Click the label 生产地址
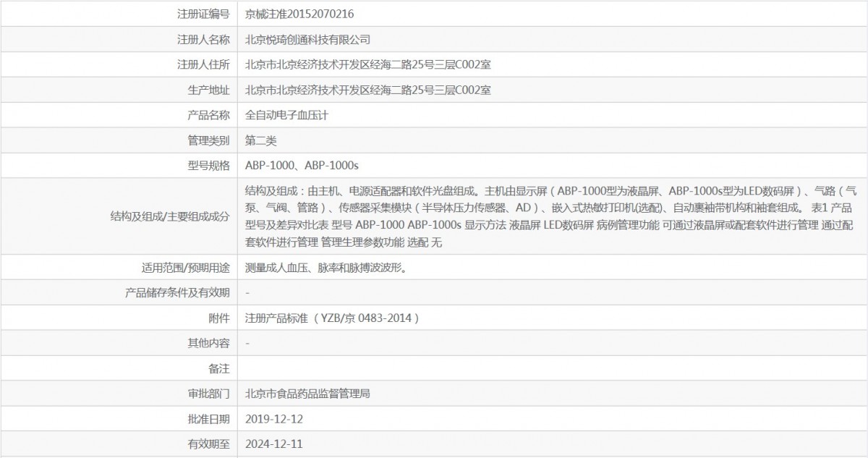Viewport: 868px width, 458px height. coord(208,90)
